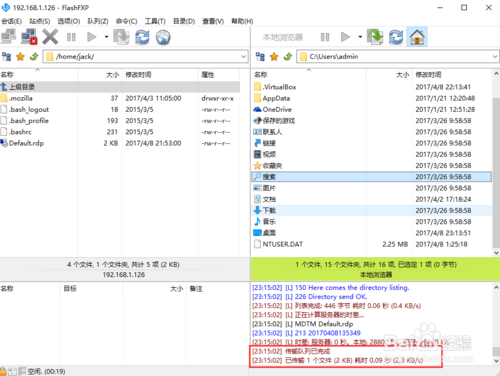
Task: Click the 本地浏览器 label in local toolbar
Action: [283, 37]
